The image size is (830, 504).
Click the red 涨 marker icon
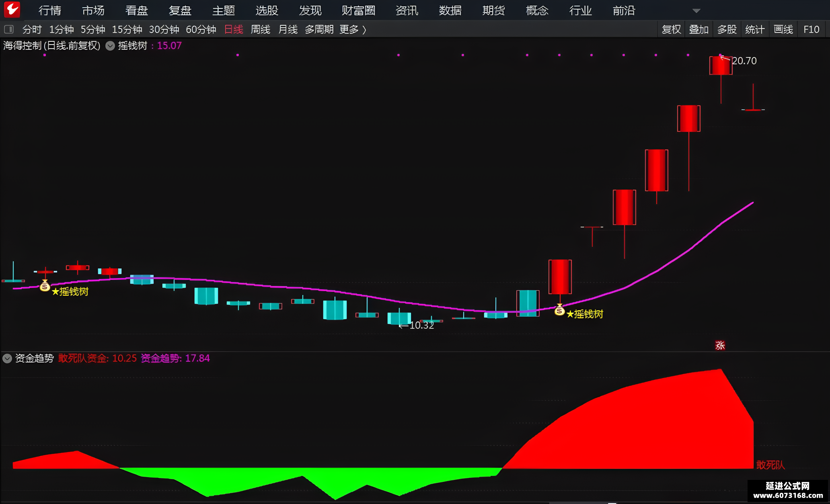[x=720, y=345]
